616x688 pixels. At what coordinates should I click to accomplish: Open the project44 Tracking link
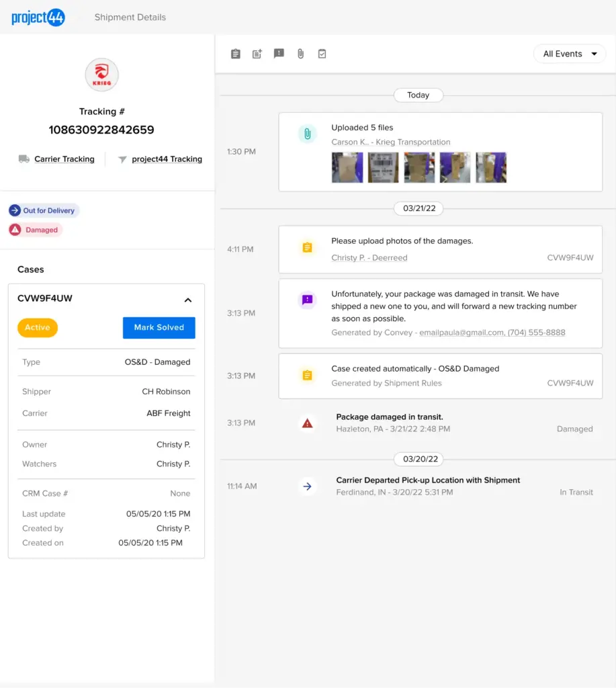pos(167,159)
